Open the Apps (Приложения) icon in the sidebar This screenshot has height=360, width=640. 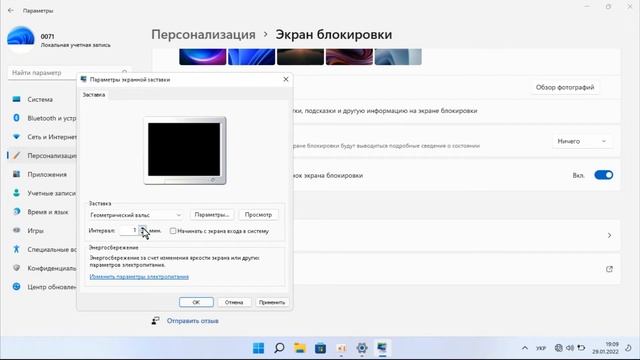coord(16,174)
